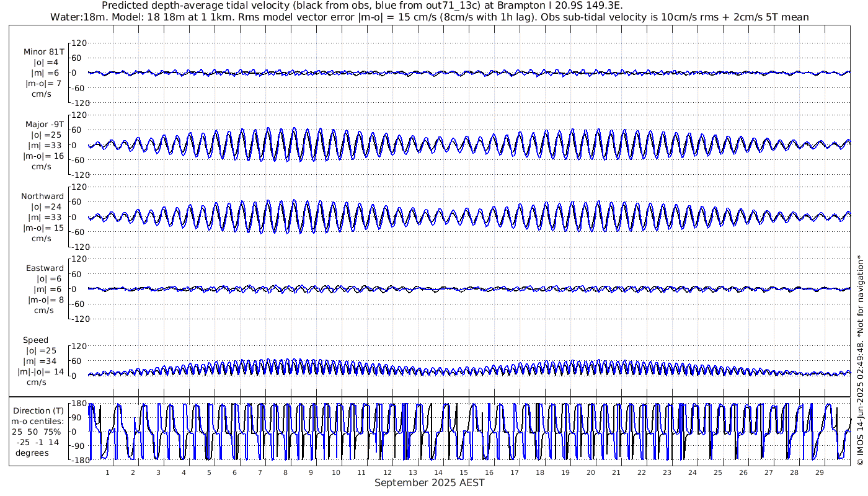Click the |m-o|= 16 statistic under Major
Image resolution: width=868 pixels, height=496 pixels.
43,156
